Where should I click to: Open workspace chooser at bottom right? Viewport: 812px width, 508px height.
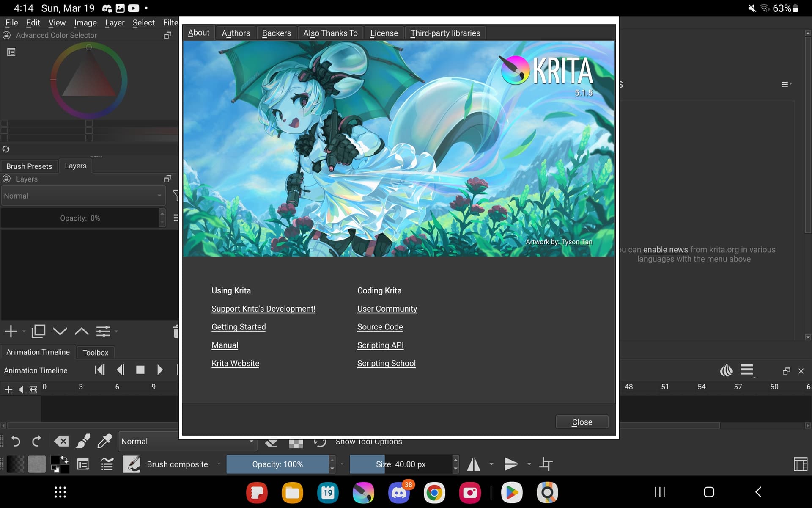(x=801, y=464)
